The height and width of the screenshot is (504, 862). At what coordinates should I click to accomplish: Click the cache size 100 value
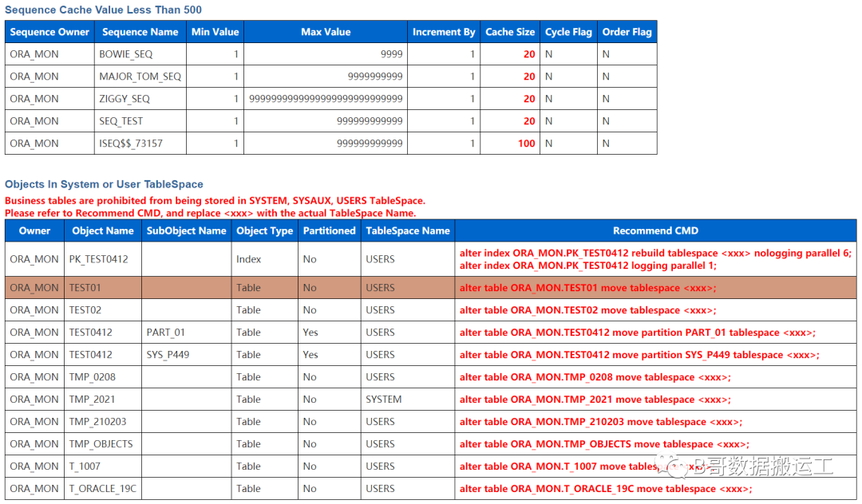[x=526, y=144]
